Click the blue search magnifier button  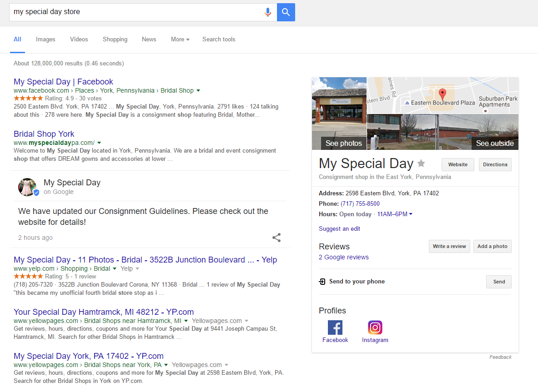click(x=286, y=12)
